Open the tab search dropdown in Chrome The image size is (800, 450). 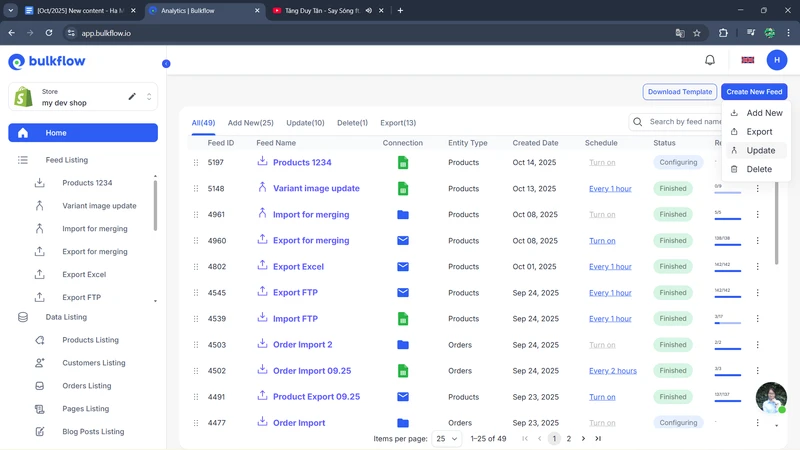(10, 10)
